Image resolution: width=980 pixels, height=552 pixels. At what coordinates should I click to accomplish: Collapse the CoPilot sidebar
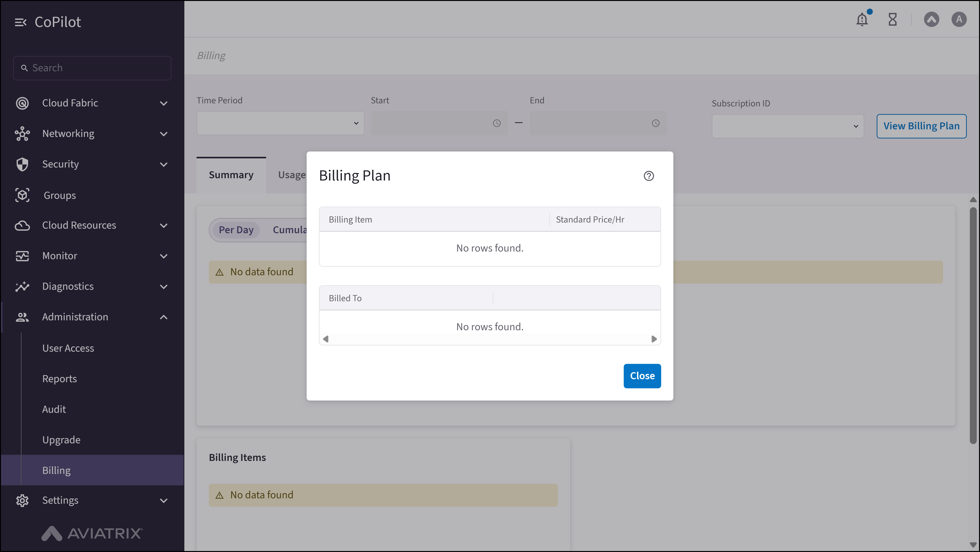21,22
